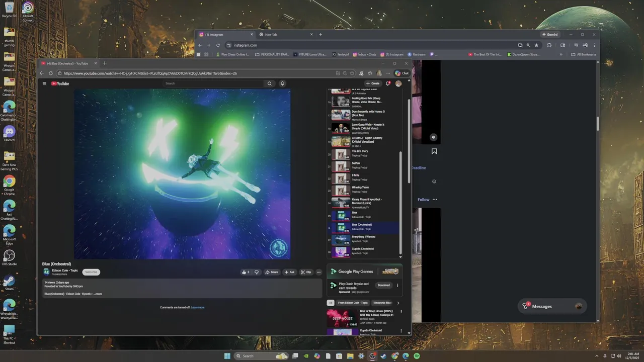This screenshot has height=362, width=644.
Task: Open new tab in Edge window
Action: pos(105,63)
